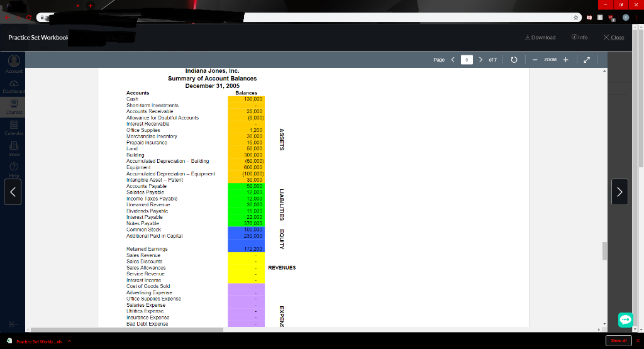644x349 pixels.
Task: Select the Accounts Receivable row label
Action: (150, 111)
